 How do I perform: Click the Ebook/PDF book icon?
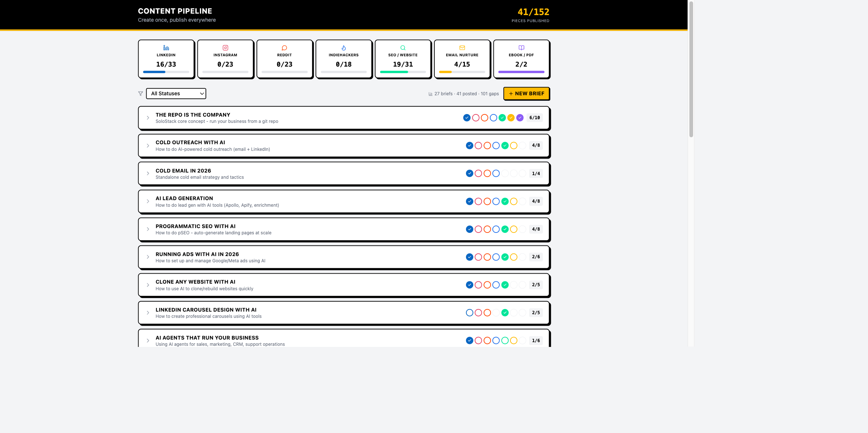(521, 47)
